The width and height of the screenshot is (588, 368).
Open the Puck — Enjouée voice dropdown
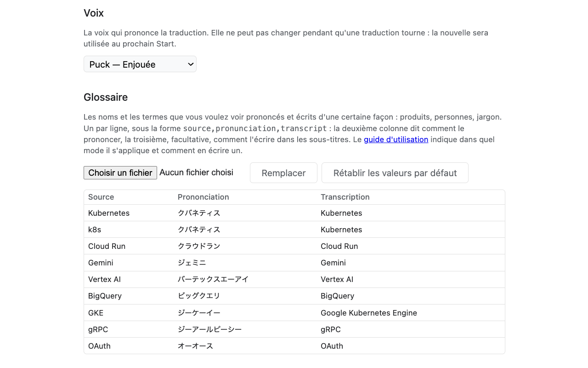pyautogui.click(x=140, y=64)
